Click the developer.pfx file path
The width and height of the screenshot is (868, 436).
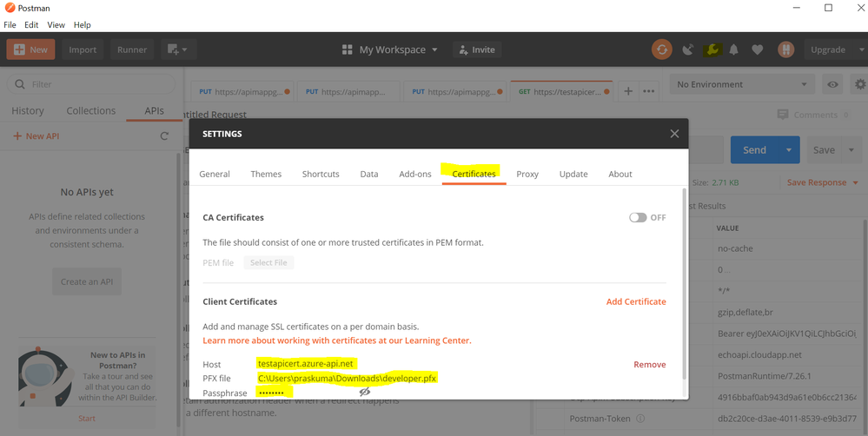pos(347,379)
